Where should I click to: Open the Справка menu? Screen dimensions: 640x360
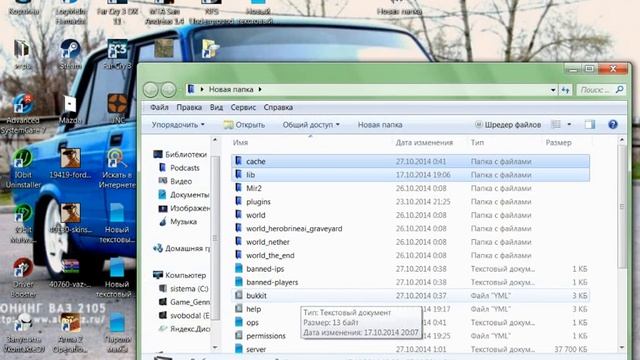pyautogui.click(x=278, y=107)
